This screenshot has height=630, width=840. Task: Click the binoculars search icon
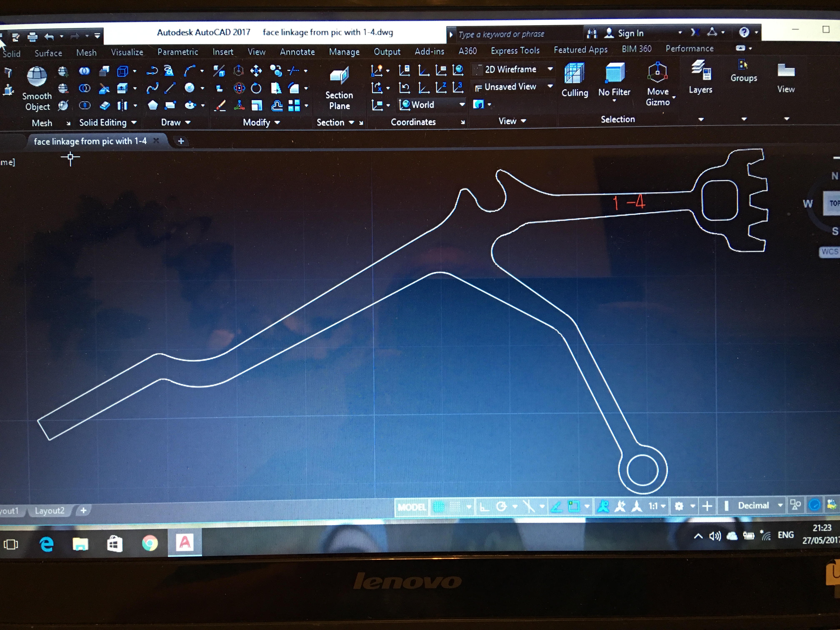[x=592, y=33]
